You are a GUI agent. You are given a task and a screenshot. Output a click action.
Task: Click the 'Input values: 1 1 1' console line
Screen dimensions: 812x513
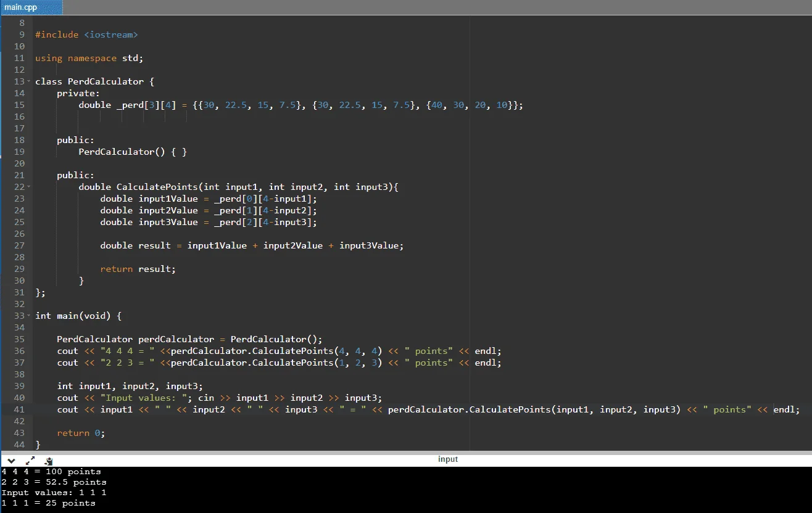coord(54,493)
